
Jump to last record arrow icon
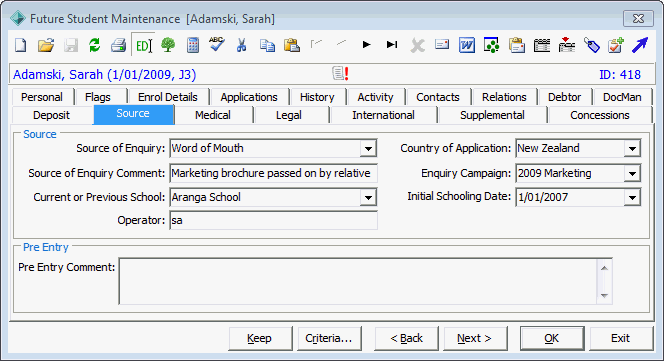pyautogui.click(x=392, y=44)
